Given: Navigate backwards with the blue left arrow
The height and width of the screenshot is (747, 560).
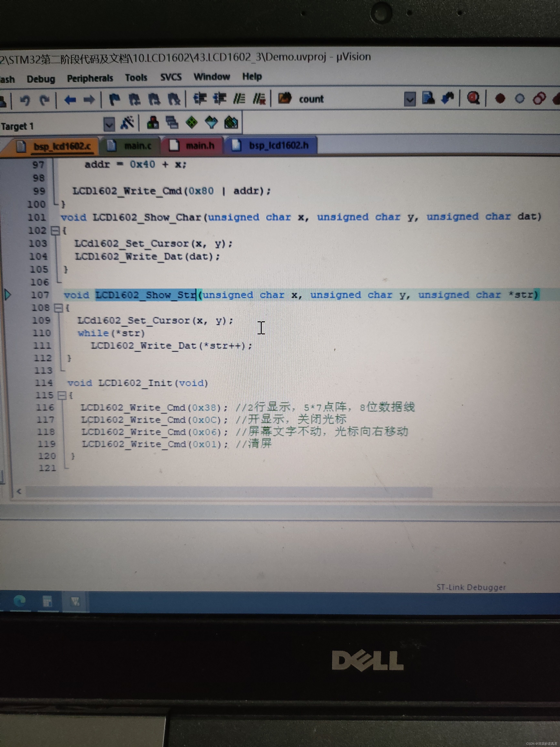Looking at the screenshot, I should coord(70,100).
